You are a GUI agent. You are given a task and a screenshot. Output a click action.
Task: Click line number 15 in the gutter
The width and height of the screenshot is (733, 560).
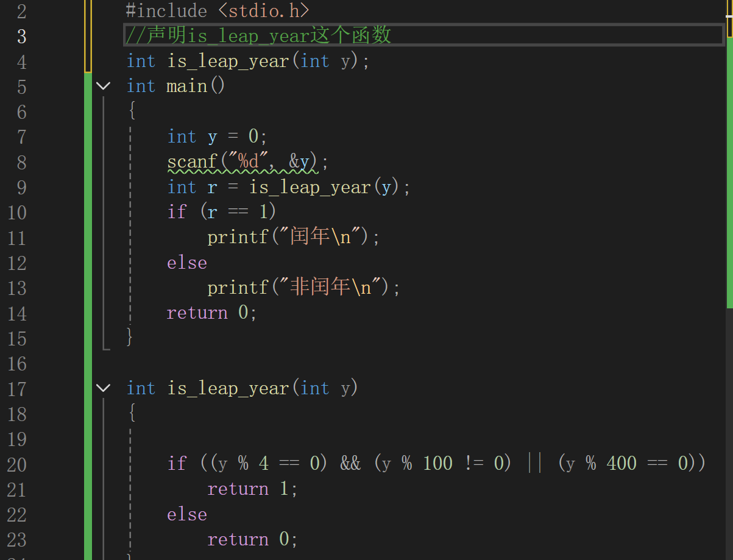pyautogui.click(x=17, y=339)
